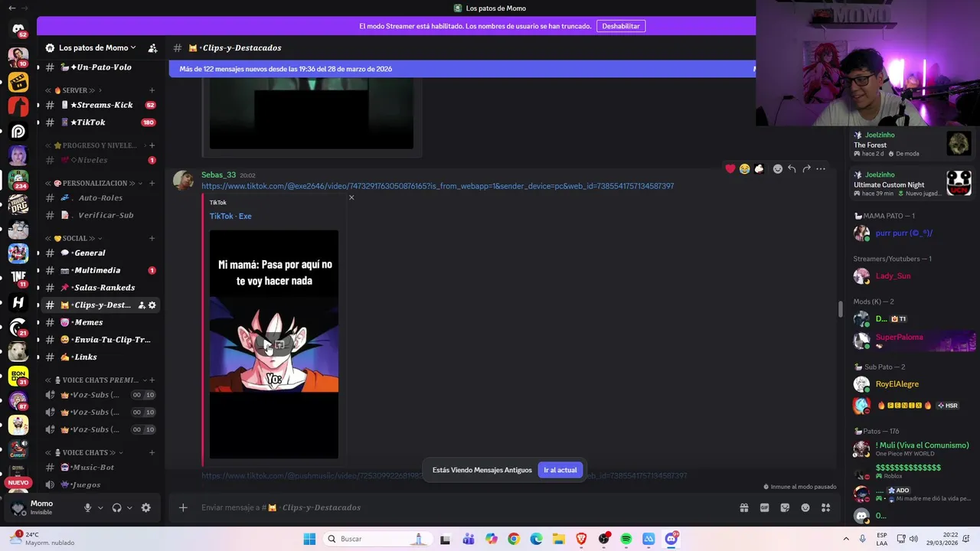Open headphones output device dropdown arrow
The height and width of the screenshot is (551, 980).
click(129, 507)
